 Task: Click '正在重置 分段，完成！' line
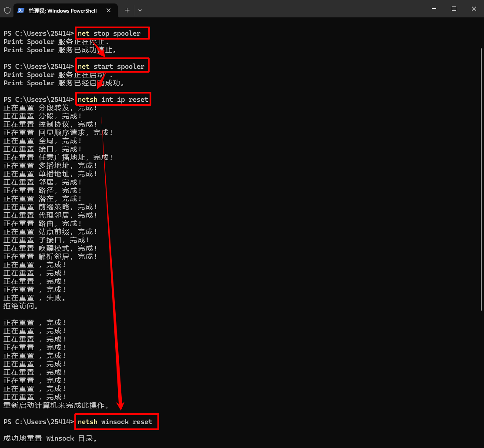coord(43,116)
